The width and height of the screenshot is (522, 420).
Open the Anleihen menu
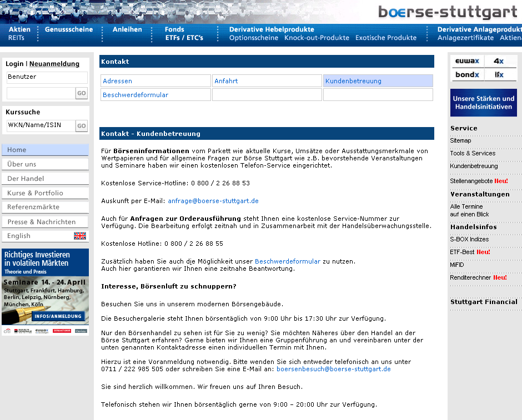pyautogui.click(x=127, y=29)
